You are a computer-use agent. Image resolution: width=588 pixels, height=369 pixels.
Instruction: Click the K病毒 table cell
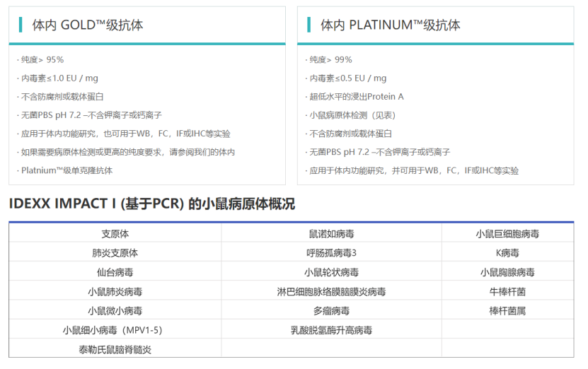coord(507,253)
